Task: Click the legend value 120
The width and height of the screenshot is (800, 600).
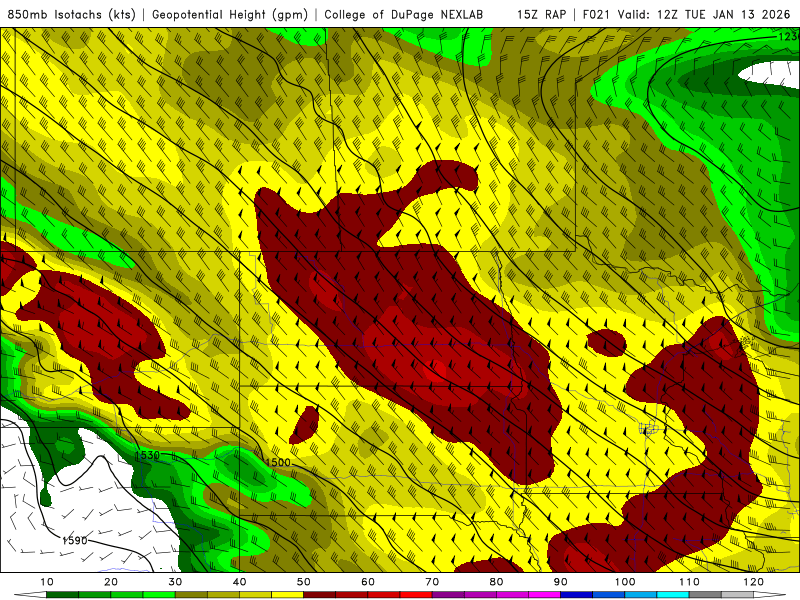Action: tap(754, 582)
